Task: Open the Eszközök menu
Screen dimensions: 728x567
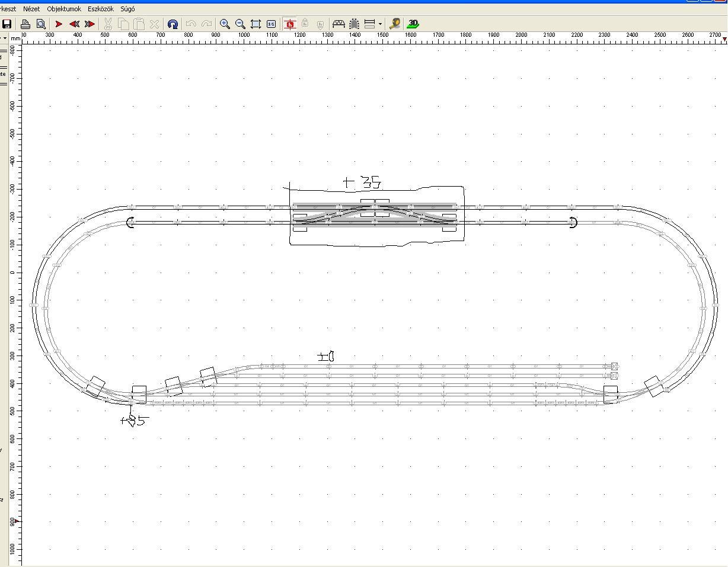Action: (101, 9)
